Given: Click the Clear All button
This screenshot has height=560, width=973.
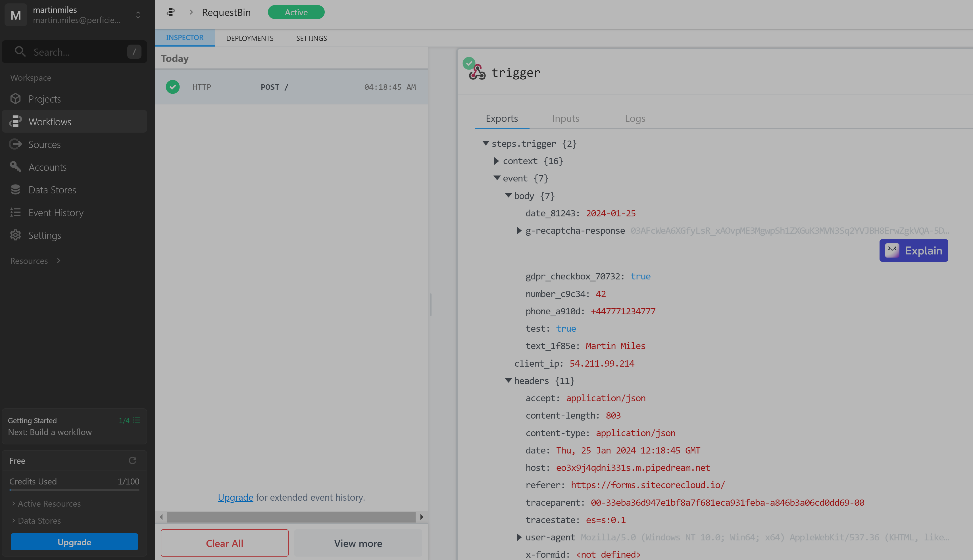Looking at the screenshot, I should coord(224,543).
